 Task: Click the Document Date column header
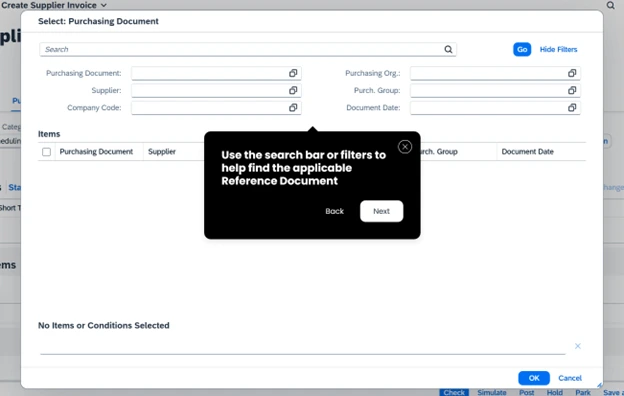[x=527, y=152]
